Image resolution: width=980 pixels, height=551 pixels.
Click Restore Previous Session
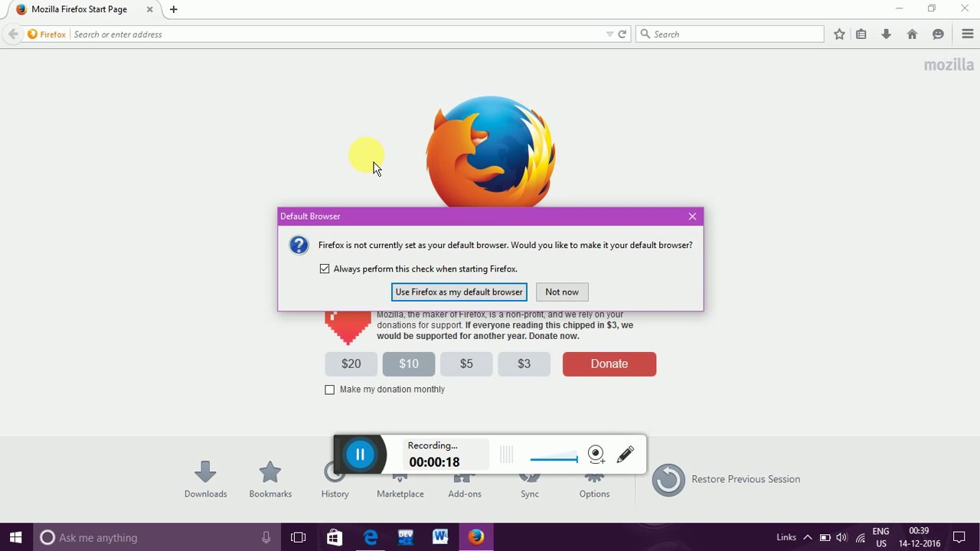point(726,480)
